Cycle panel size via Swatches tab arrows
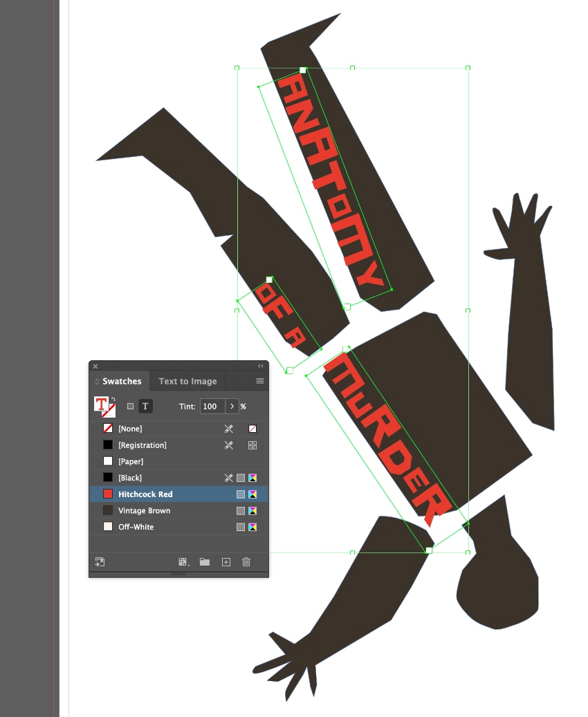 coord(97,382)
